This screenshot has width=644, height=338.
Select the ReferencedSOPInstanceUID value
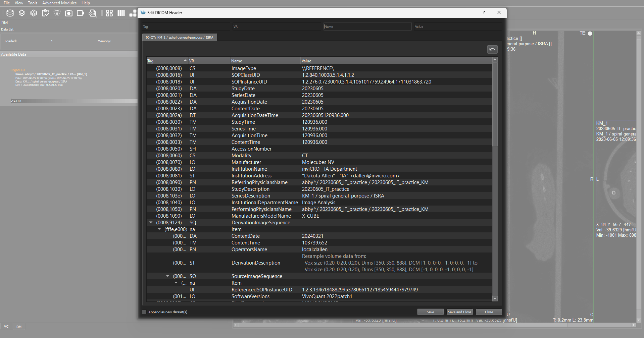360,290
